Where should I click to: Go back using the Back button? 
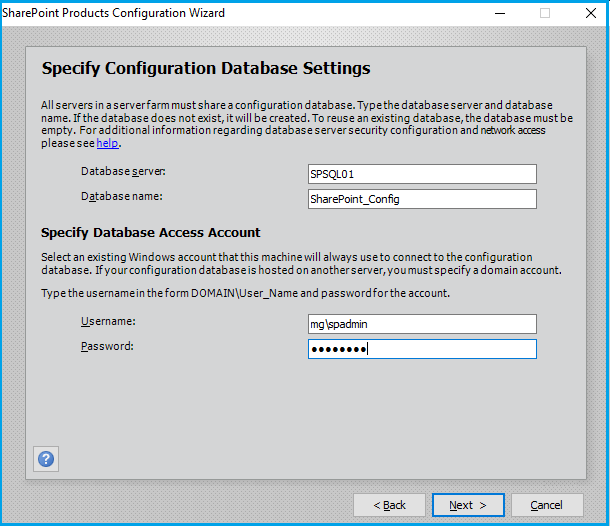point(389,505)
